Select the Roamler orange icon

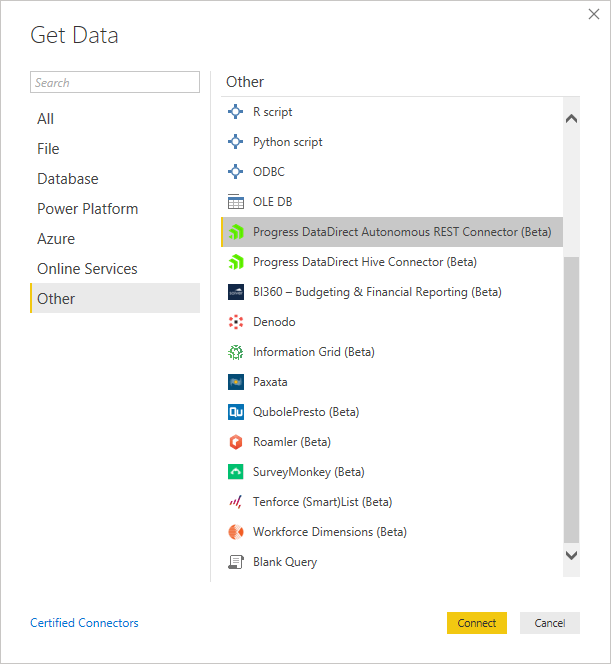[236, 442]
